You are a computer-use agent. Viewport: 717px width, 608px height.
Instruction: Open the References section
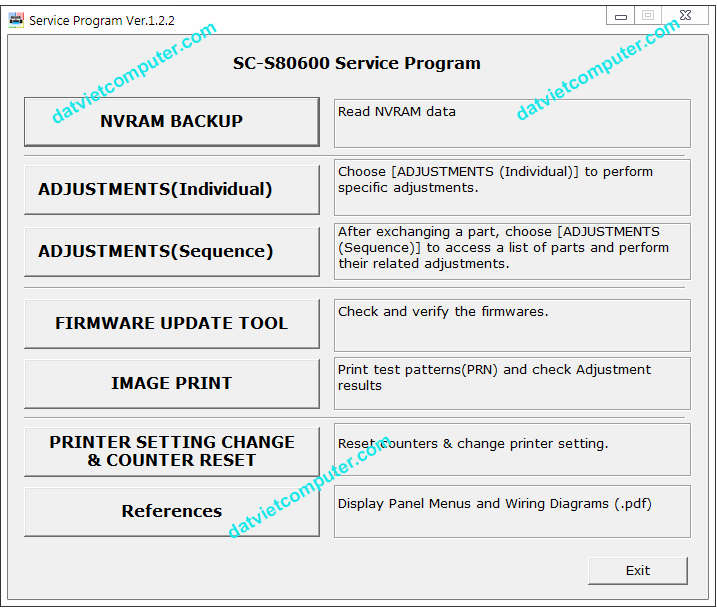pyautogui.click(x=171, y=512)
